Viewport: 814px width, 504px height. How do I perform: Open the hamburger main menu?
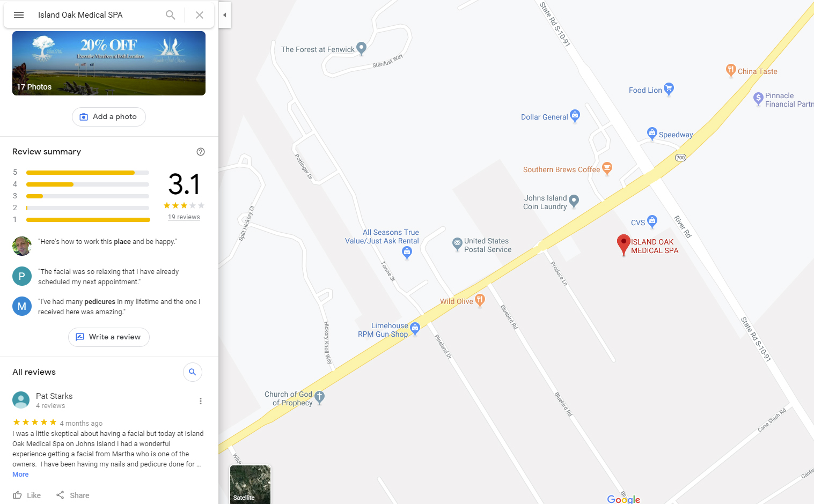19,15
